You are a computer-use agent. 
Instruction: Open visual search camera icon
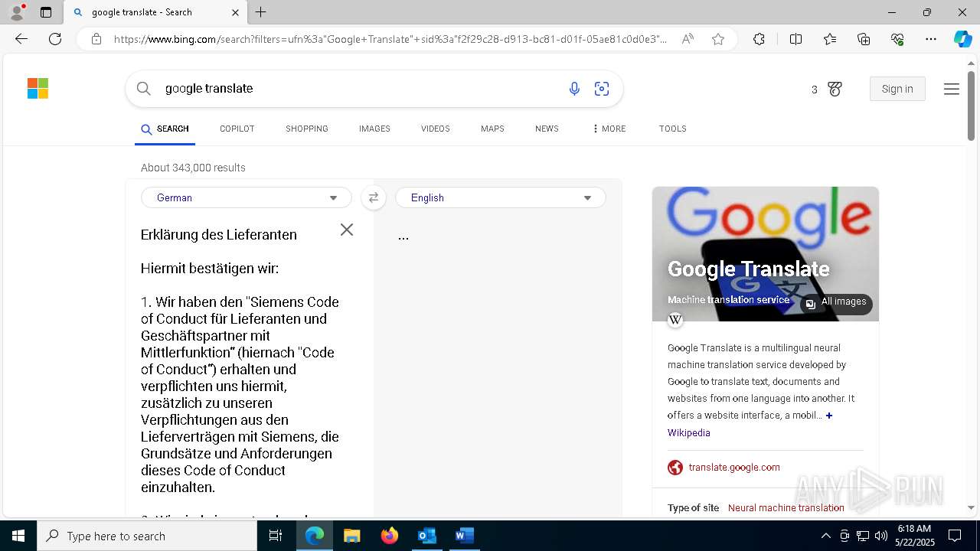(602, 89)
